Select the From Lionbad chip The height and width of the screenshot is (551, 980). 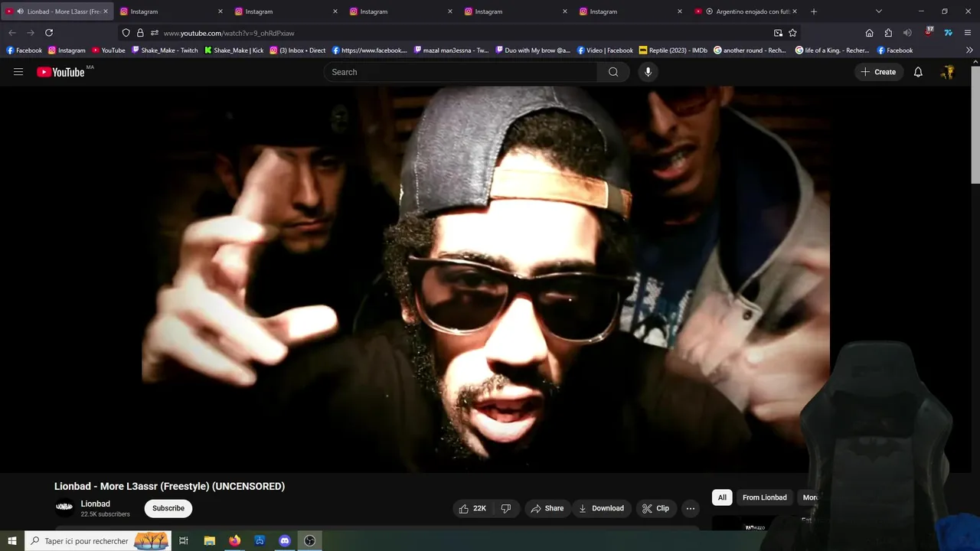coord(765,497)
